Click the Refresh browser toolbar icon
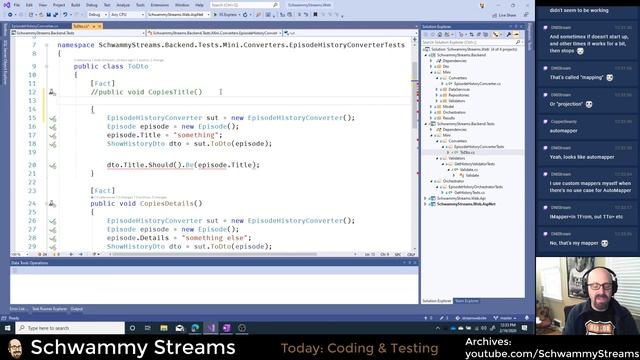The image size is (640, 360). (x=245, y=15)
